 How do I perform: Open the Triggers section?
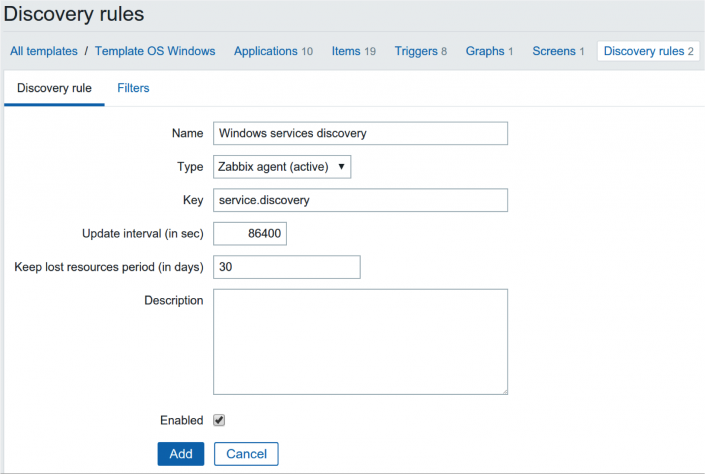click(416, 51)
